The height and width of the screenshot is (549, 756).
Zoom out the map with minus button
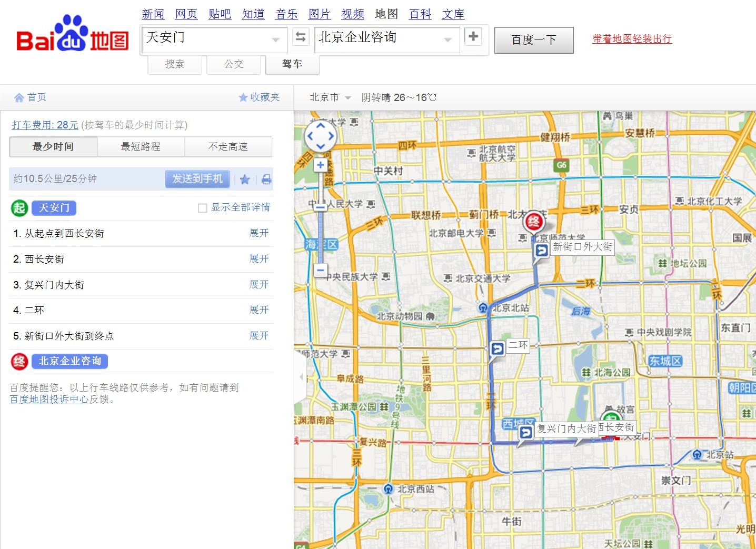321,270
